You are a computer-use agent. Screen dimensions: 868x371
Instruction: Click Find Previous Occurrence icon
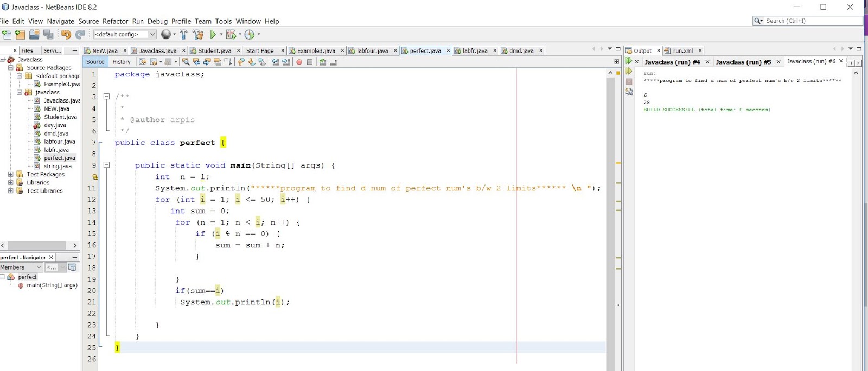(196, 62)
